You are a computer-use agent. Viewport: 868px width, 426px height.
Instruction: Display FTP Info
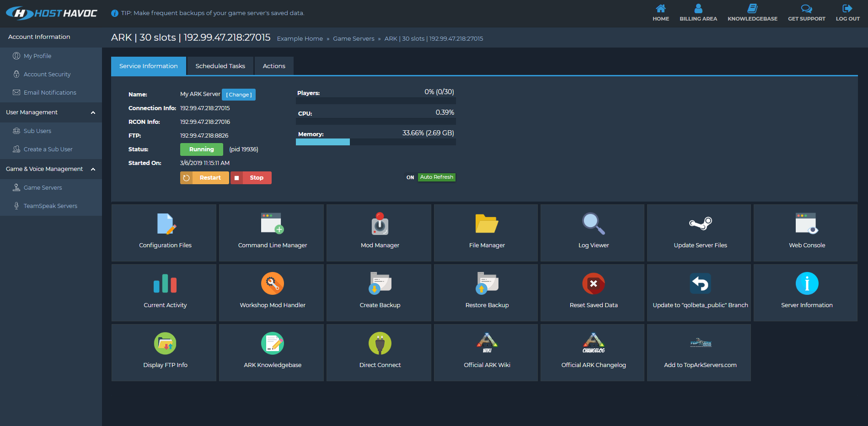point(164,352)
